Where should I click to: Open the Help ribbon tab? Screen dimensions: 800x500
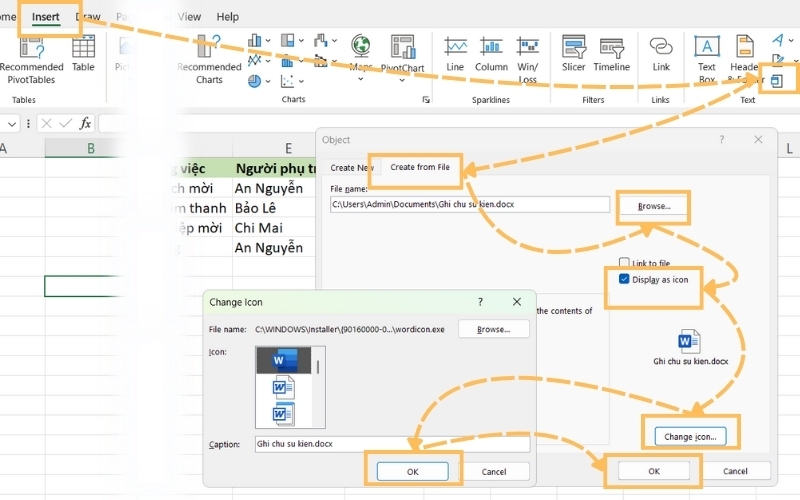click(x=227, y=17)
